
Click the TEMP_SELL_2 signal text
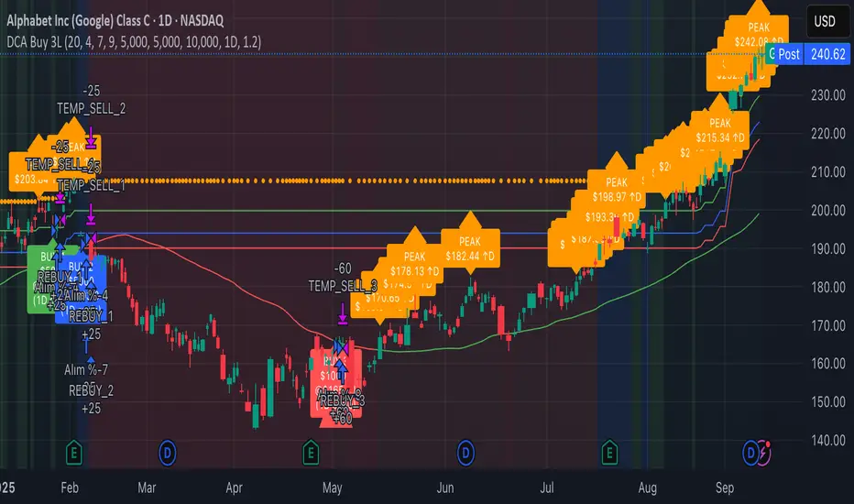(92, 108)
